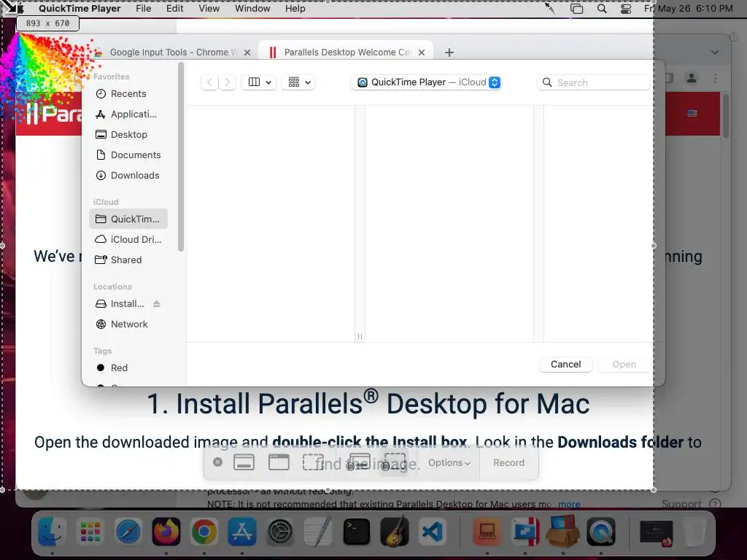Select the Documents sidebar item

128,155
